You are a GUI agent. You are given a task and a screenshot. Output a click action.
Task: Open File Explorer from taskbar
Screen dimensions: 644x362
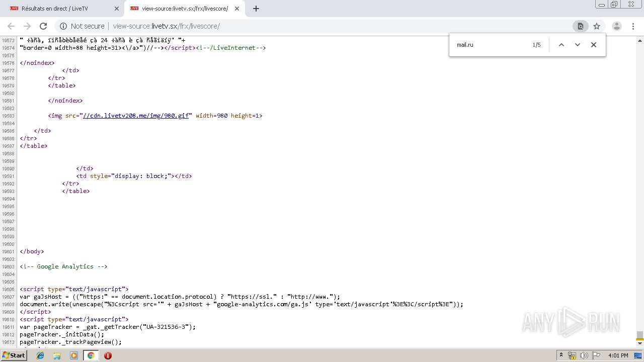coord(57,355)
